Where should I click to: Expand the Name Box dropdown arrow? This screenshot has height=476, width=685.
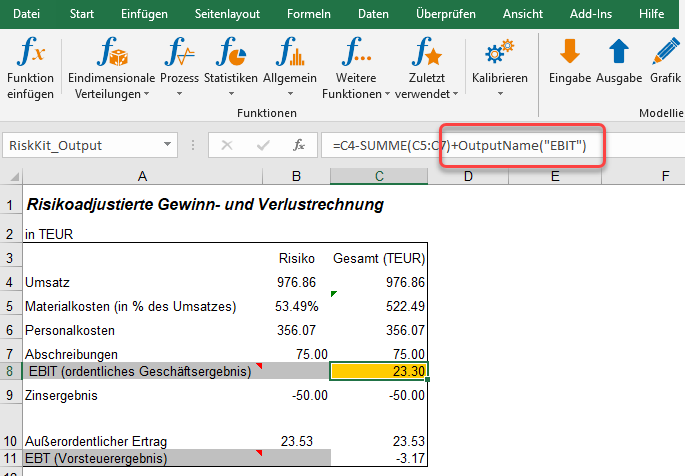[167, 145]
